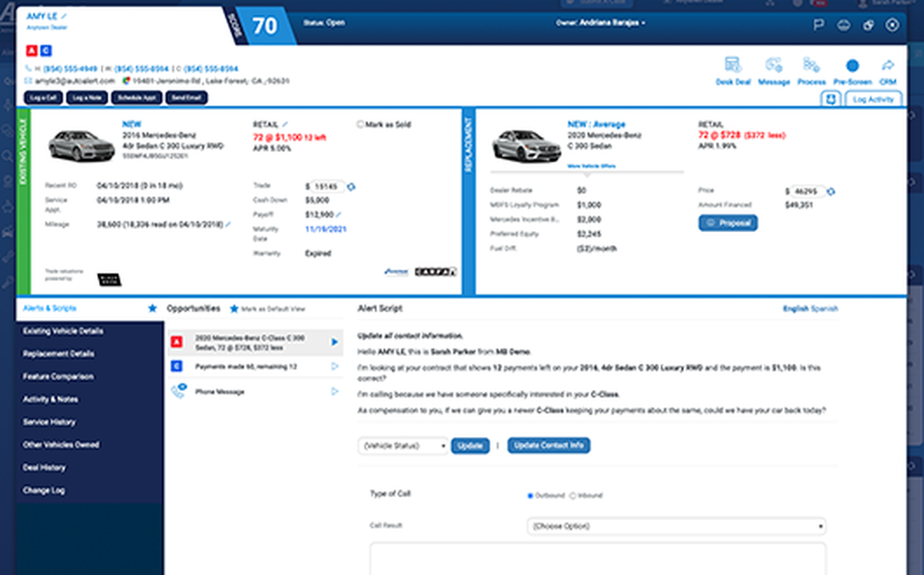This screenshot has height=575, width=924.
Task: Click the existing 2016 Mercedes-Benz car thumbnail
Action: (x=81, y=146)
